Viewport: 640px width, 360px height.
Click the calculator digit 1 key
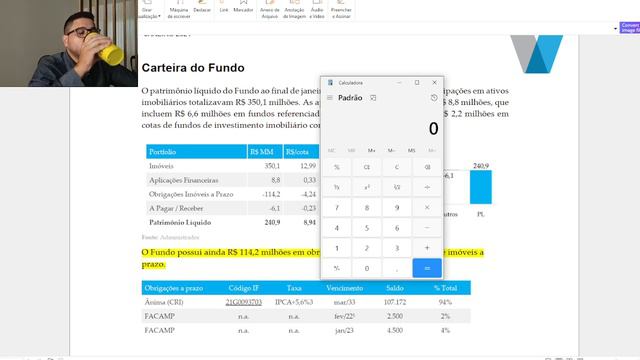[x=337, y=248]
